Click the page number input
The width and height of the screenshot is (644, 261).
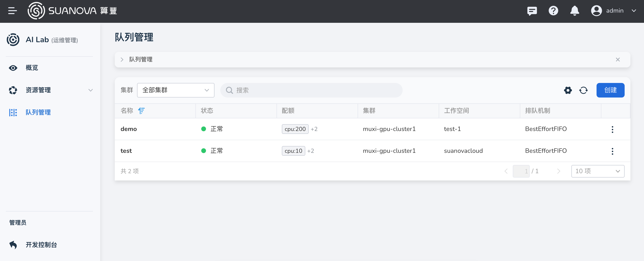[x=521, y=171]
